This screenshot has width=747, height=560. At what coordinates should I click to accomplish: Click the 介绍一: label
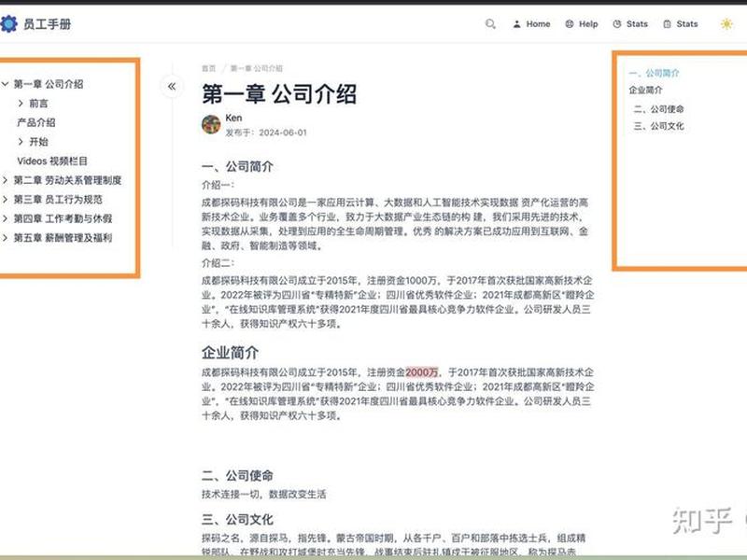[x=218, y=185]
